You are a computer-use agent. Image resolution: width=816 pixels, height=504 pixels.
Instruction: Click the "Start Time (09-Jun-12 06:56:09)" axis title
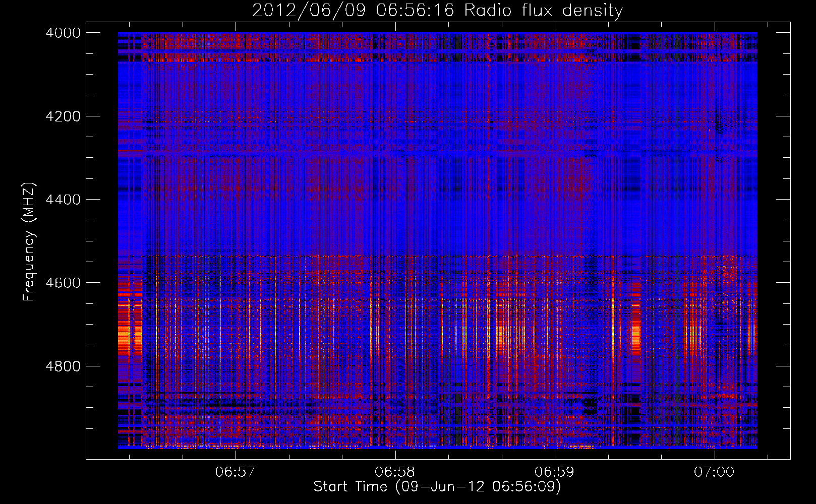pyautogui.click(x=437, y=487)
